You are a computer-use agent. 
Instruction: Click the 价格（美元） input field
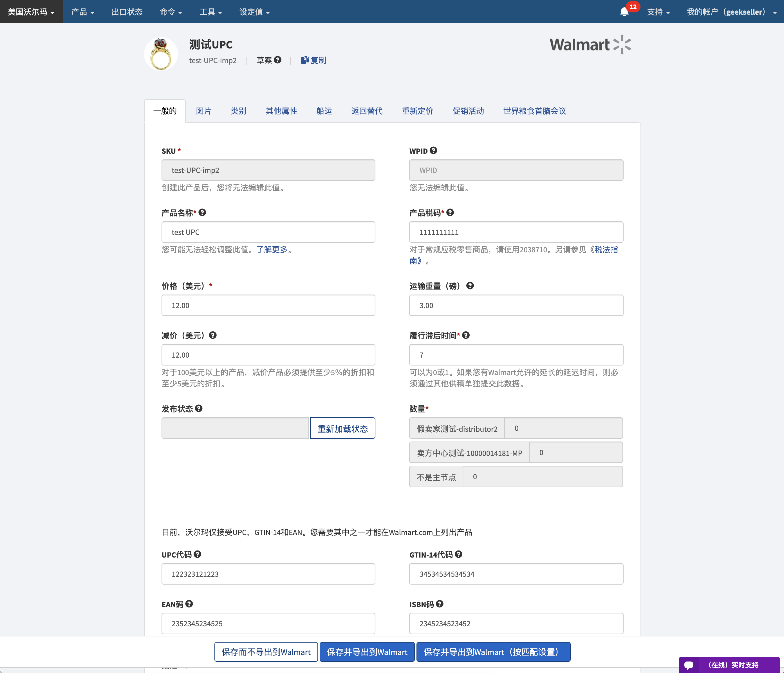[x=268, y=305]
